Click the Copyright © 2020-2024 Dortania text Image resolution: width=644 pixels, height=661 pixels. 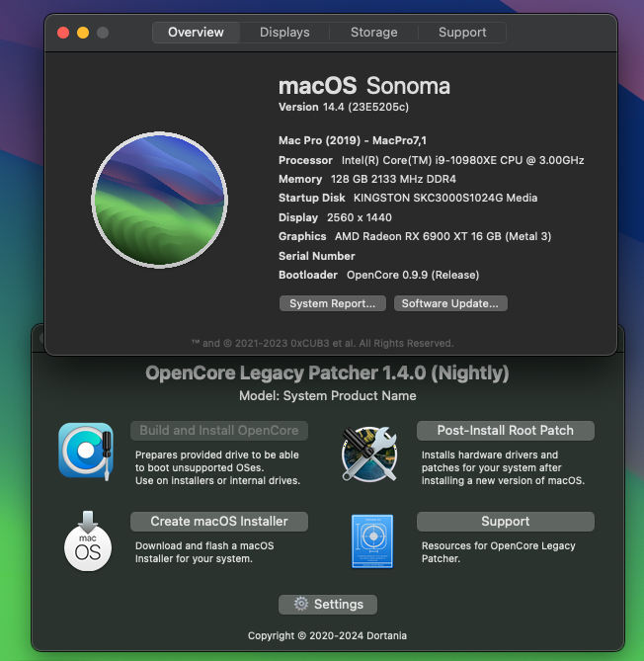[328, 635]
